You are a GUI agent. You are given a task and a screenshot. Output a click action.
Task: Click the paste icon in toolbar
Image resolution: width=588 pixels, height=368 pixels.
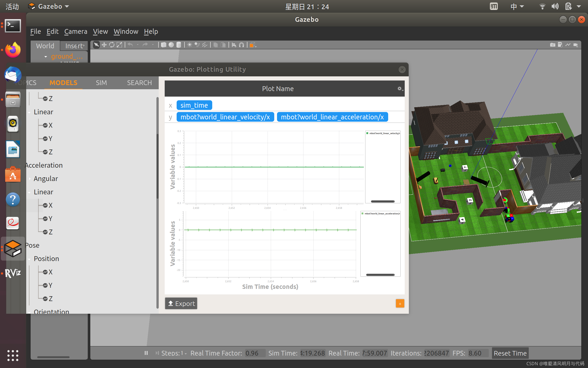click(x=223, y=45)
